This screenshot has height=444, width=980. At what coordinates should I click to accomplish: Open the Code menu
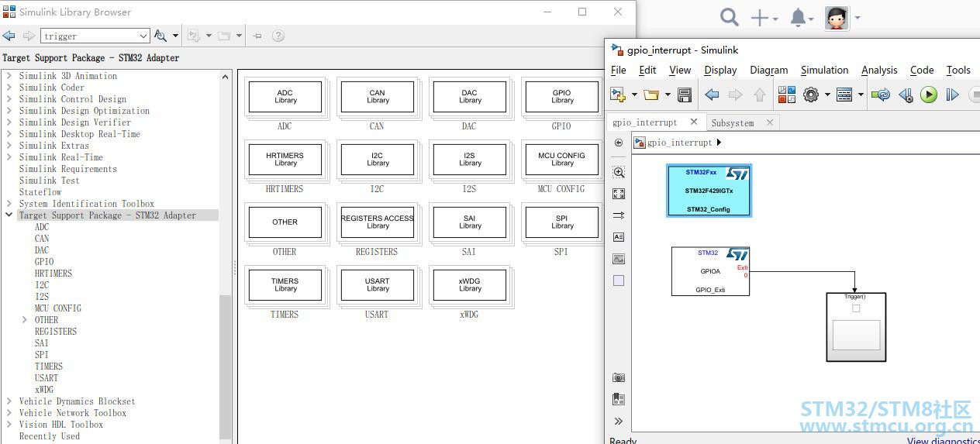[922, 70]
